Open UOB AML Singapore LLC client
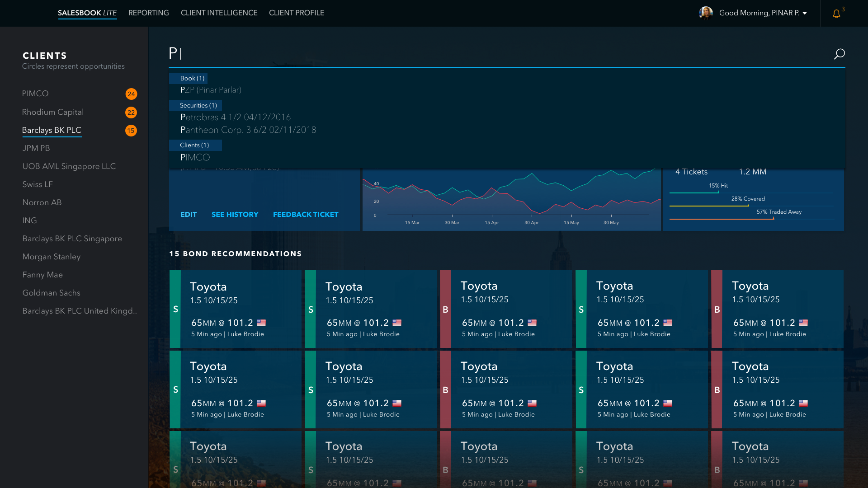This screenshot has height=488, width=868. point(69,166)
